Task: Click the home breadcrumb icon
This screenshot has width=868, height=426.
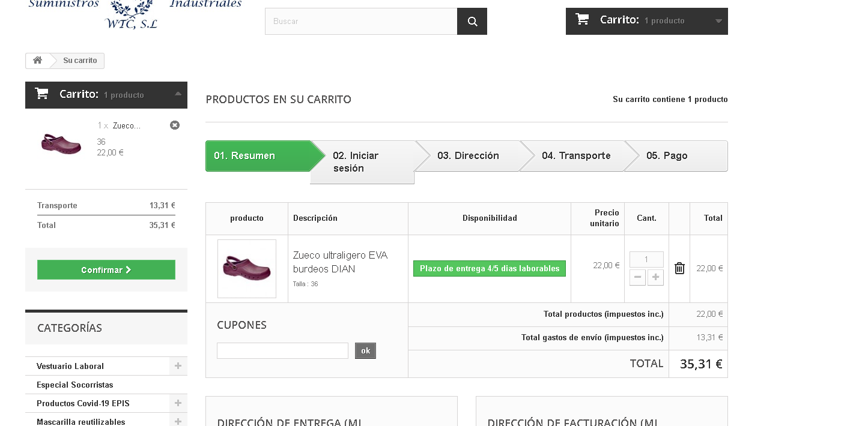Action: (x=37, y=61)
